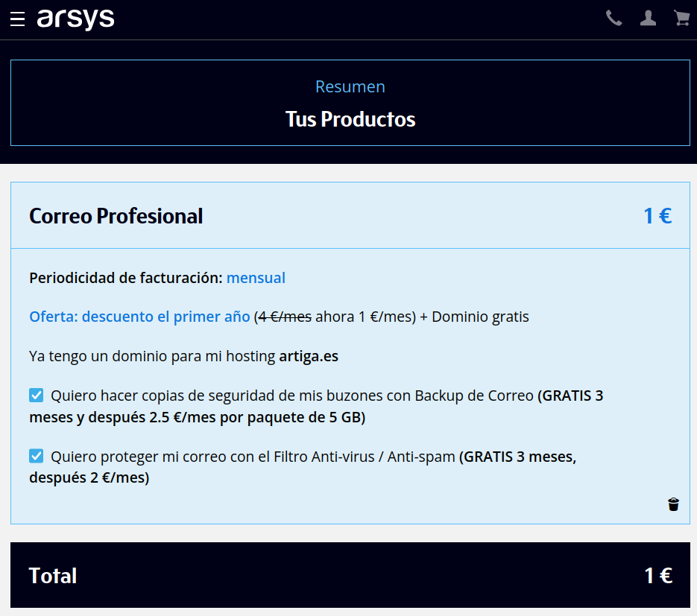This screenshot has width=697, height=616.
Task: Click the strikethrough 4 €/mes price
Action: [285, 317]
